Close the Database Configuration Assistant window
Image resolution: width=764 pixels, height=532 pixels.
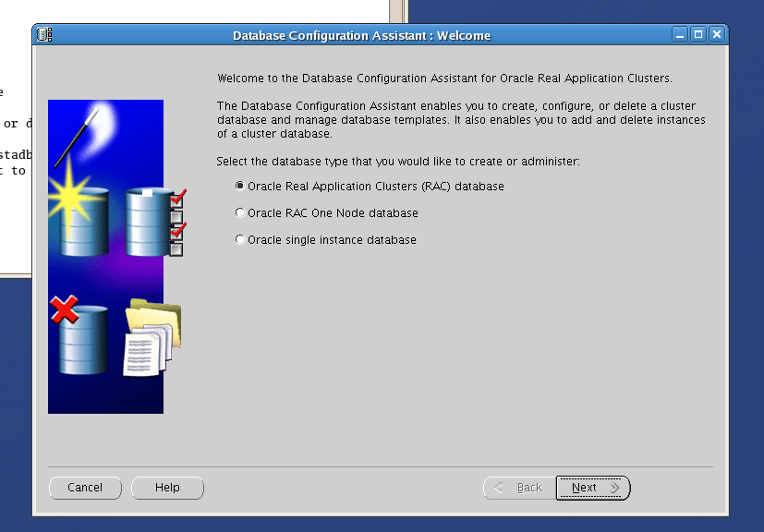pyautogui.click(x=717, y=34)
